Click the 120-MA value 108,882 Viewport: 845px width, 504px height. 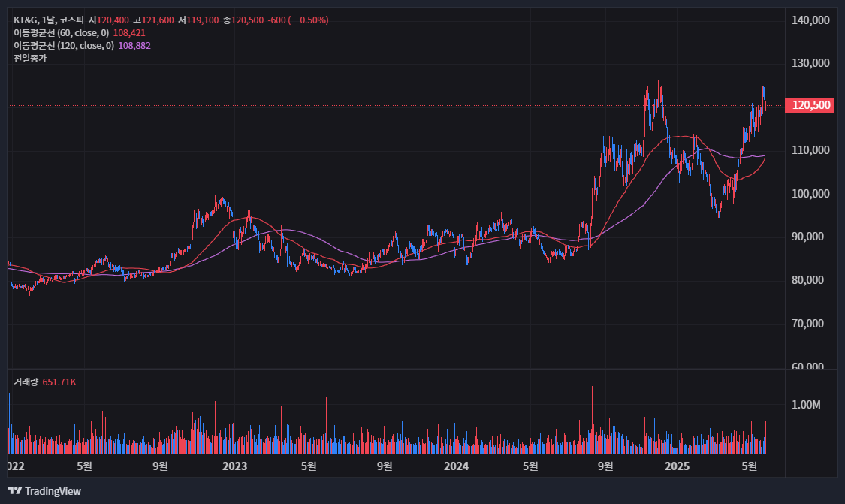pyautogui.click(x=134, y=46)
